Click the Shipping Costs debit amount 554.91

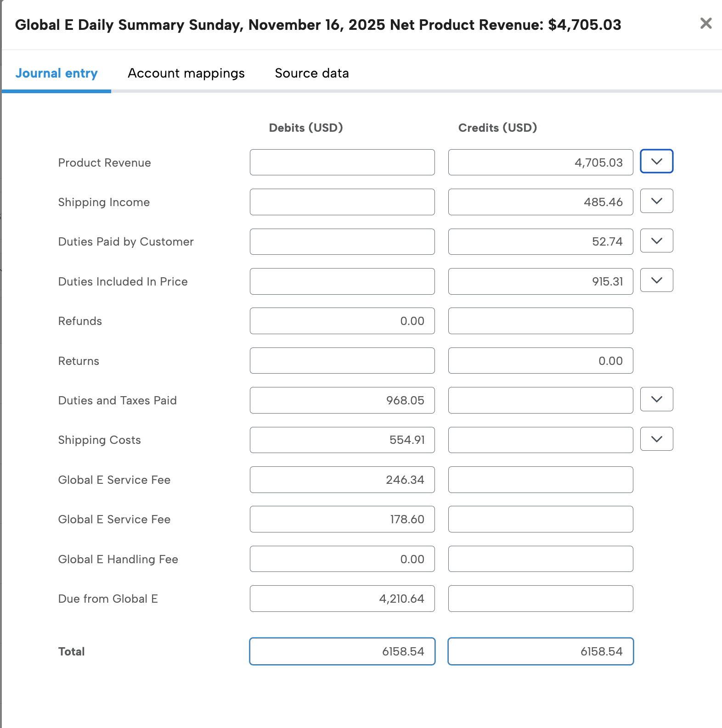tap(342, 439)
